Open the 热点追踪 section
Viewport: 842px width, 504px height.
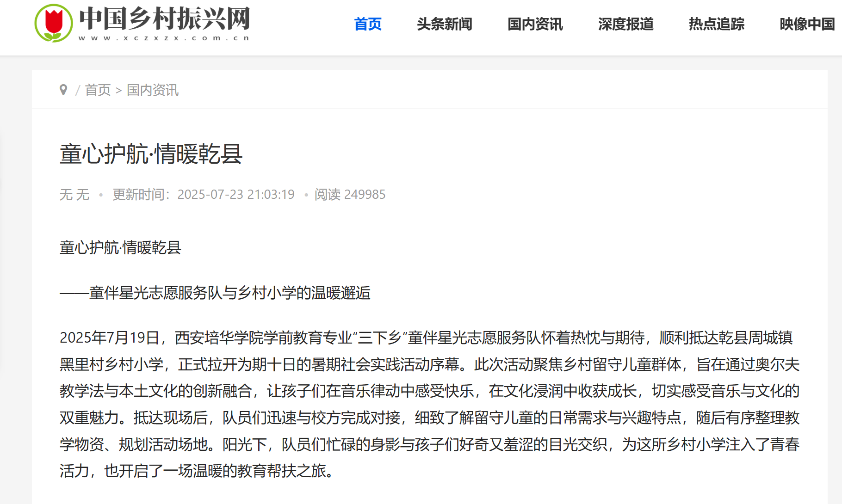click(717, 24)
